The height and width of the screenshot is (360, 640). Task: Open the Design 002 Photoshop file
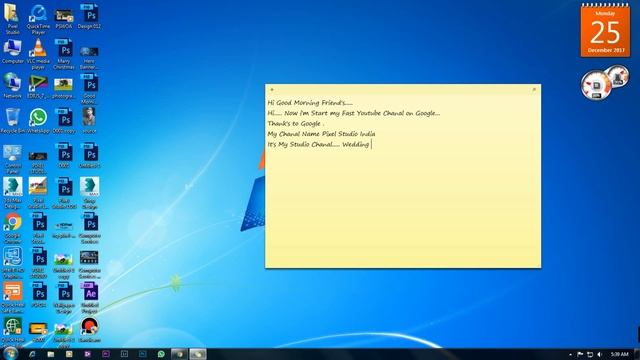point(89,17)
